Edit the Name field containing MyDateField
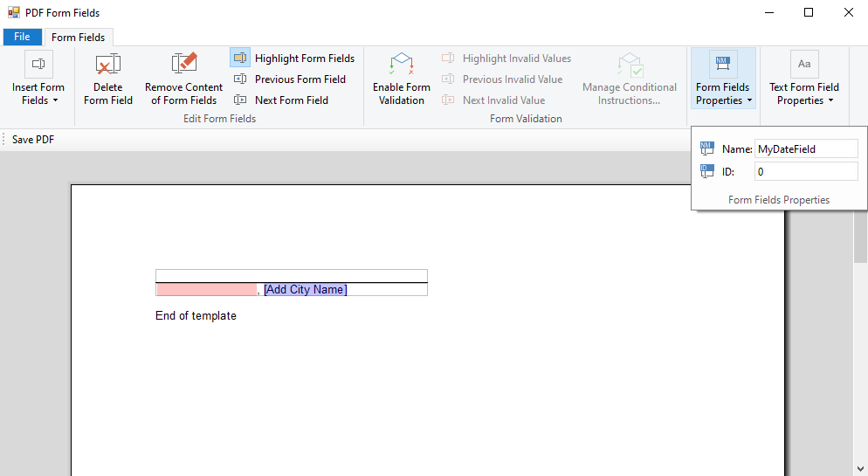Viewport: 868px width, 476px height. (806, 148)
